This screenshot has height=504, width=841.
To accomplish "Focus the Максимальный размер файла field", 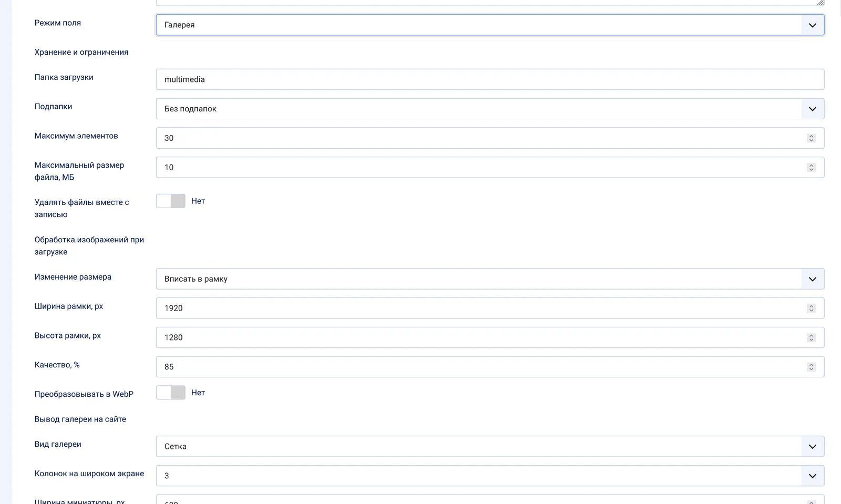I will pos(490,168).
